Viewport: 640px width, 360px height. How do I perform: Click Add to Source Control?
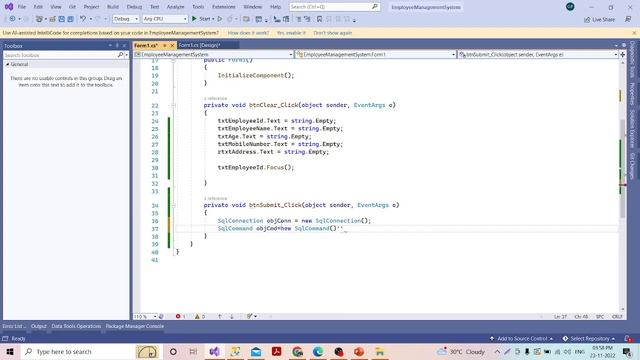[x=521, y=338]
